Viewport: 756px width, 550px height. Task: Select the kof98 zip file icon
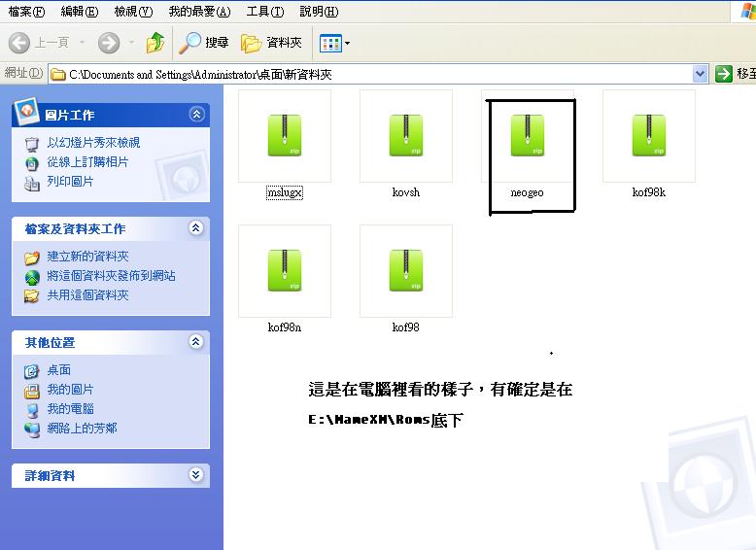pyautogui.click(x=406, y=271)
